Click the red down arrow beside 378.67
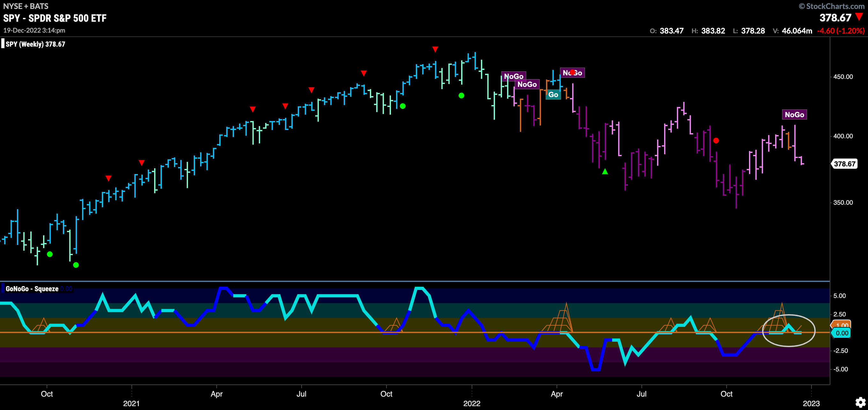This screenshot has width=868, height=410. coord(859,17)
